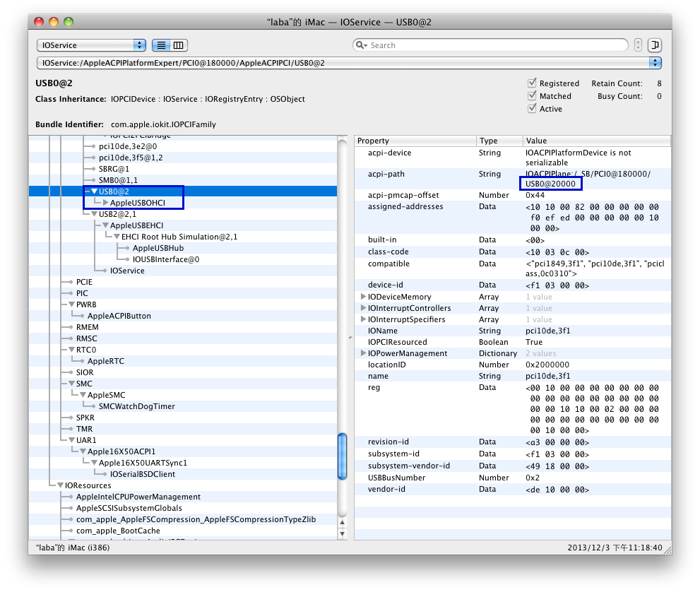Select the SMB0@1,1 entry
The image size is (700, 597).
coord(118,180)
